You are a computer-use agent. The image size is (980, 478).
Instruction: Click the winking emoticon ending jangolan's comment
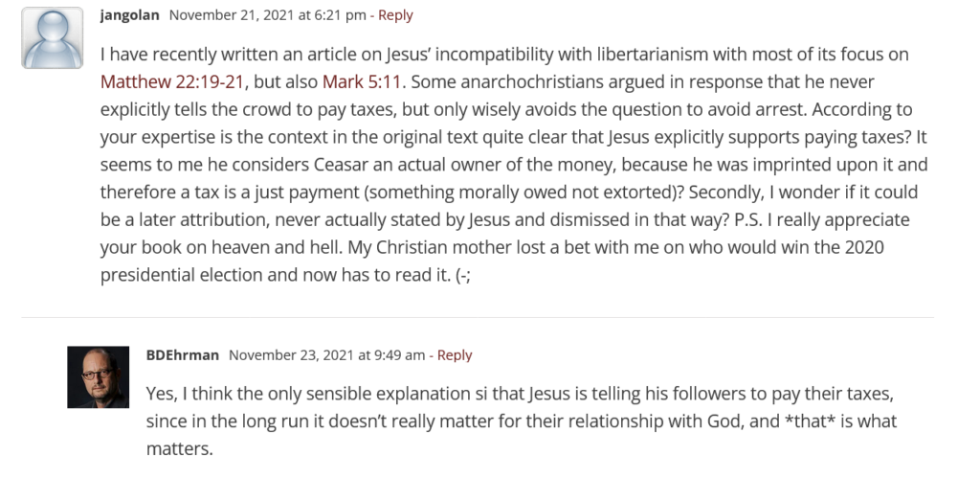pyautogui.click(x=462, y=275)
